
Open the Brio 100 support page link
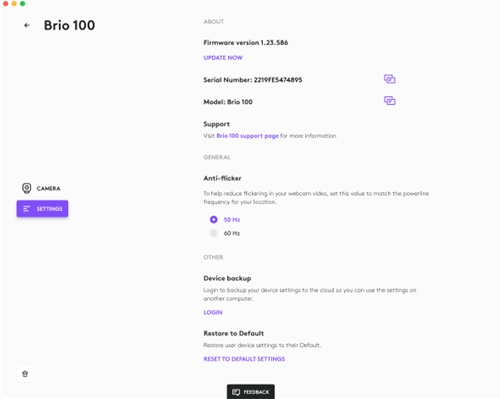tap(247, 136)
